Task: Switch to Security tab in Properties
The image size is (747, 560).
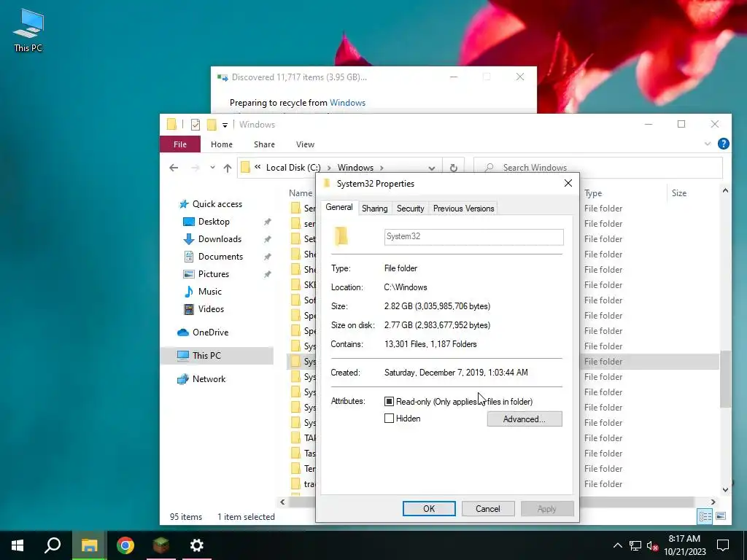Action: coord(410,209)
